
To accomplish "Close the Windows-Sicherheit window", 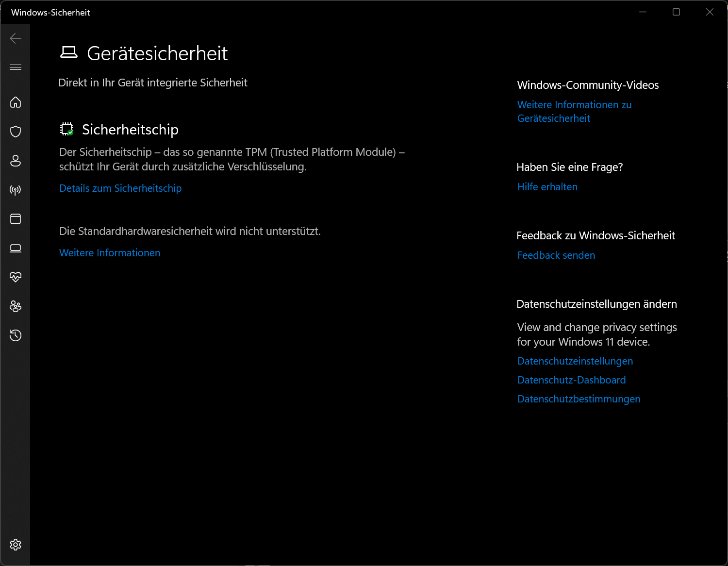I will [710, 12].
